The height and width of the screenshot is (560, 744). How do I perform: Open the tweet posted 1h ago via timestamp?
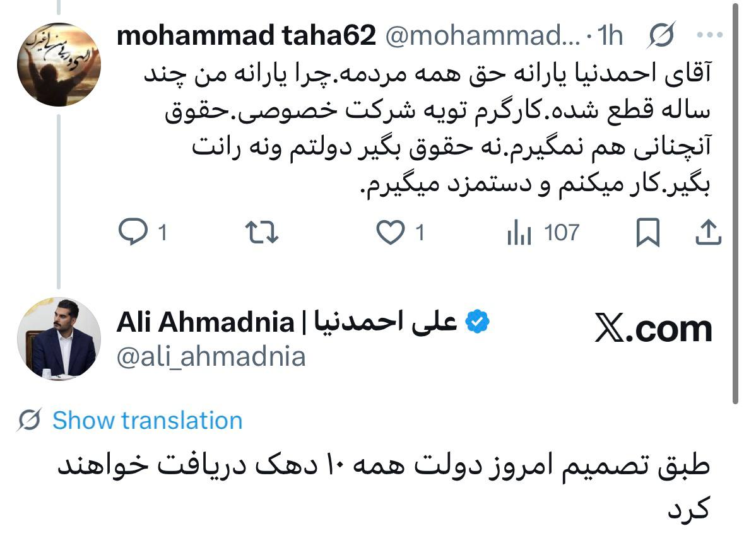coord(609,36)
